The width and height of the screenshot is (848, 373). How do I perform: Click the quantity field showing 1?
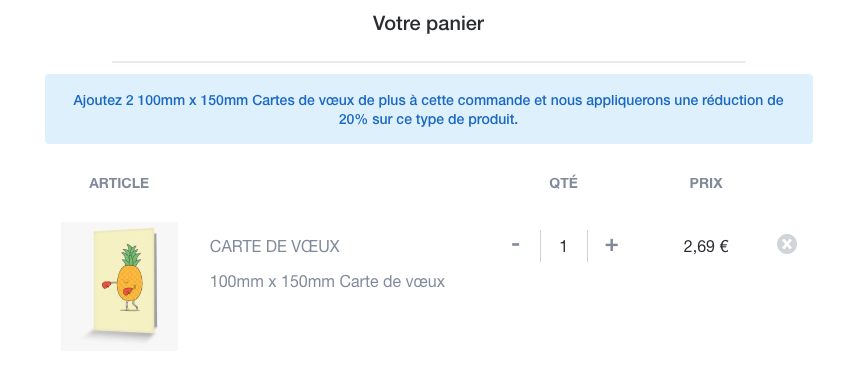click(x=564, y=247)
